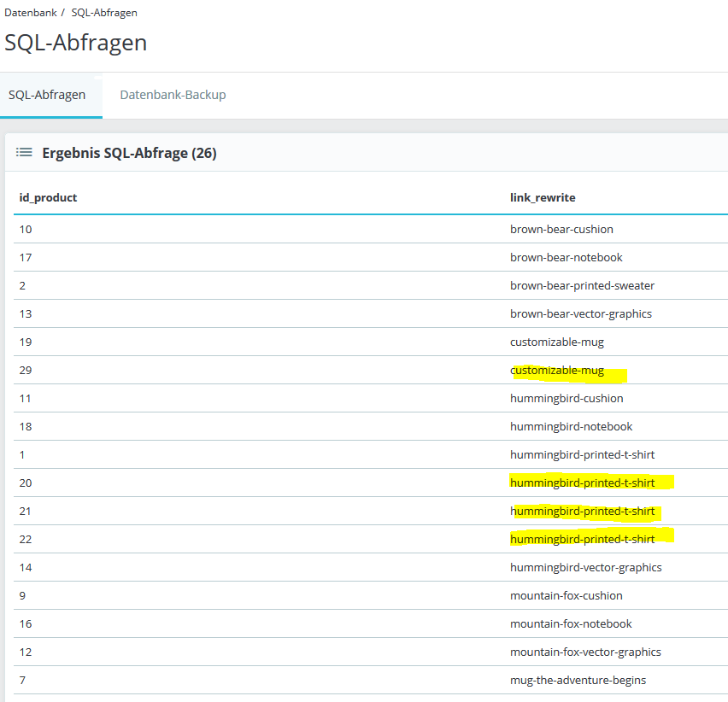
Task: Open the Datenbank-Backup tab
Action: click(x=173, y=95)
